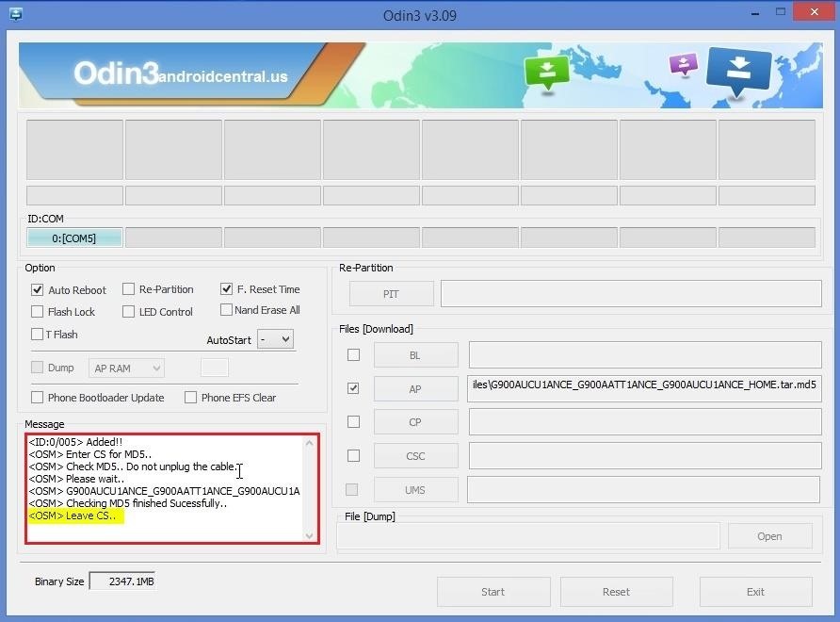840x622 pixels.
Task: Maximize the Odin3 window
Action: [x=781, y=12]
